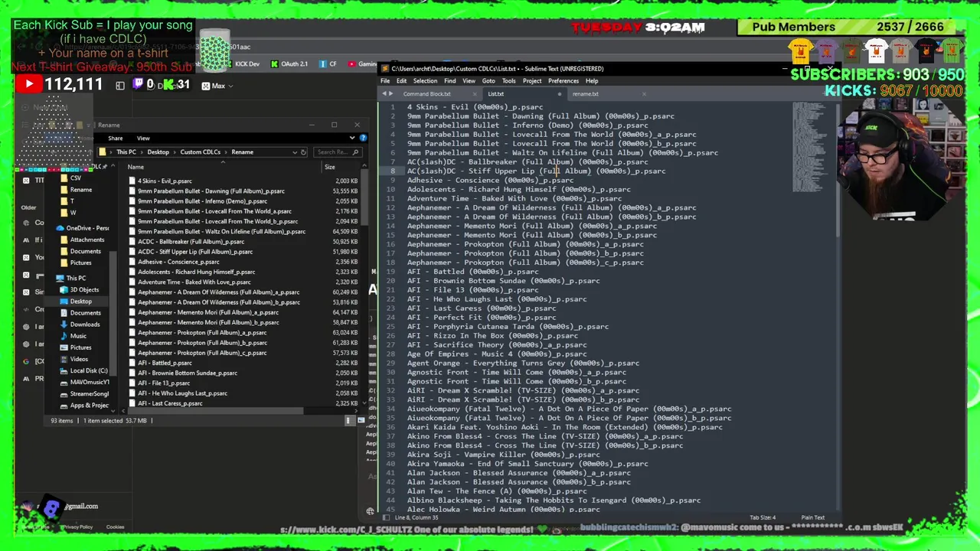This screenshot has height=551, width=980.
Task: Click file icon of 4 Skins - Evil_p.psarc
Action: pyautogui.click(x=132, y=181)
